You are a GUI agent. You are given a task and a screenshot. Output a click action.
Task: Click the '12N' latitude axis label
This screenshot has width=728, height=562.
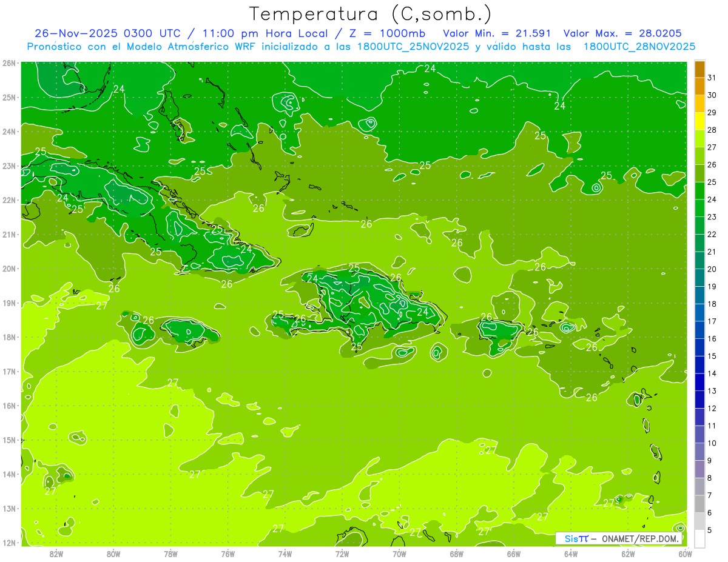[9, 543]
